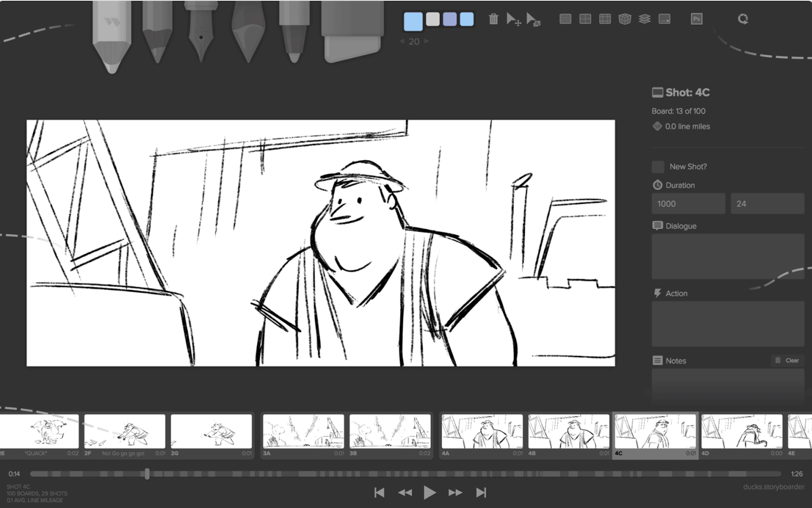The width and height of the screenshot is (812, 508).
Task: Click the Action label
Action: click(x=676, y=294)
